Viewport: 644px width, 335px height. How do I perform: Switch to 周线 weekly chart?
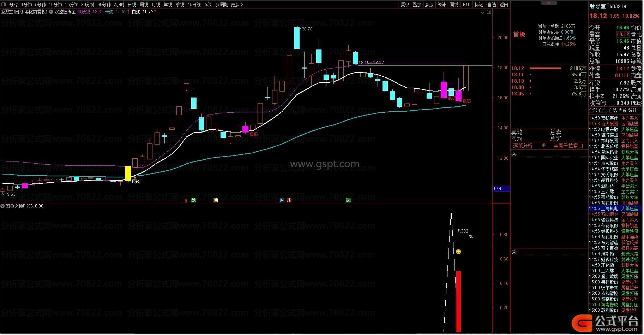point(144,5)
